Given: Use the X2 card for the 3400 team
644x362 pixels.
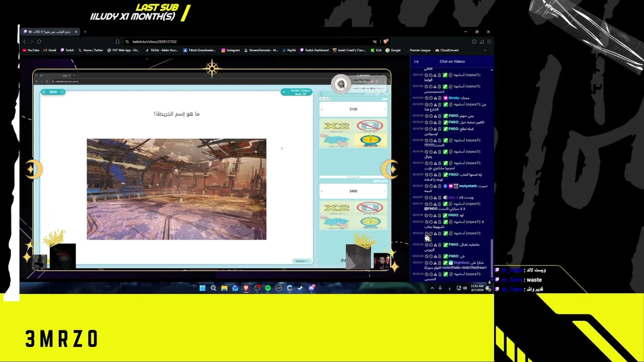Looking at the screenshot, I should click(337, 208).
